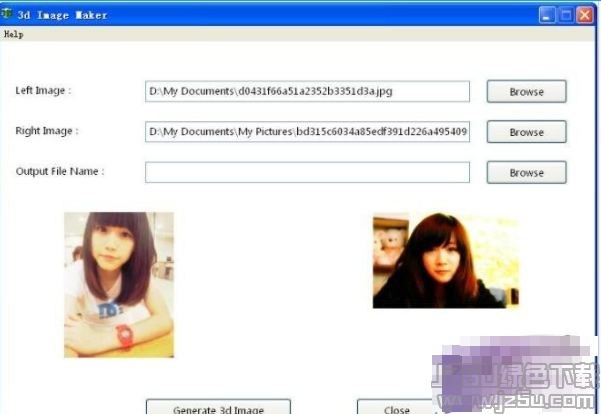Click the Left Image path field
The width and height of the screenshot is (601, 414).
[307, 92]
